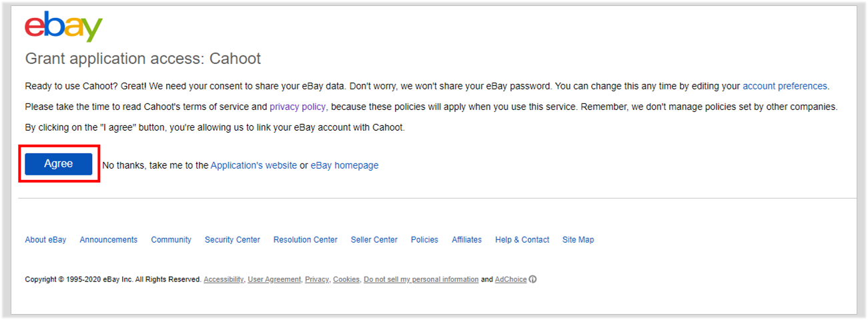Click the AdChoice info icon
868x320 pixels.
533,279
